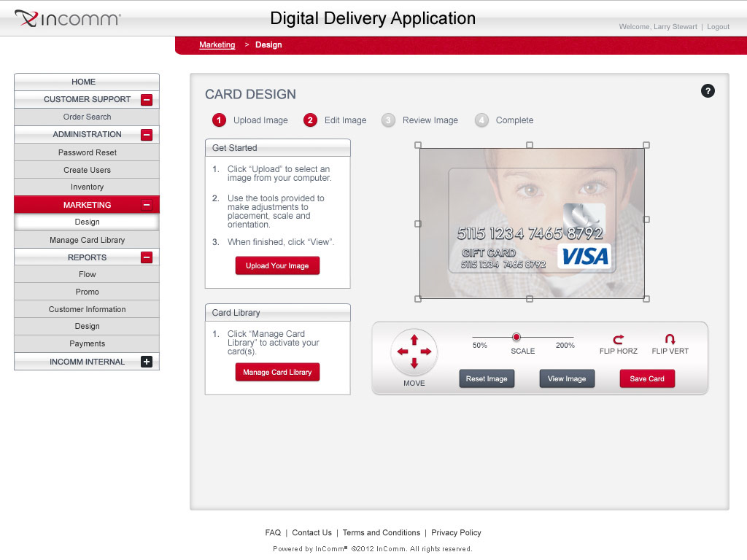
Task: Open Password Reset page
Action: (87, 152)
